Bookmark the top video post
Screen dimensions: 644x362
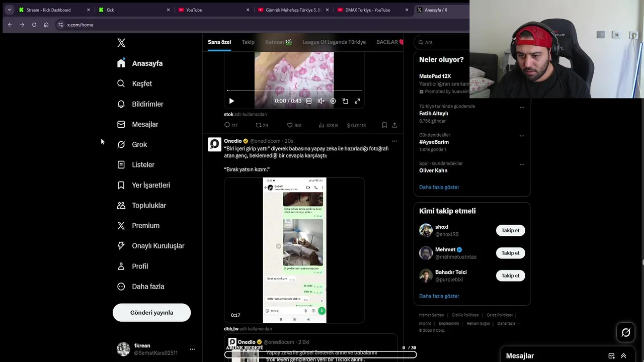[x=384, y=125]
